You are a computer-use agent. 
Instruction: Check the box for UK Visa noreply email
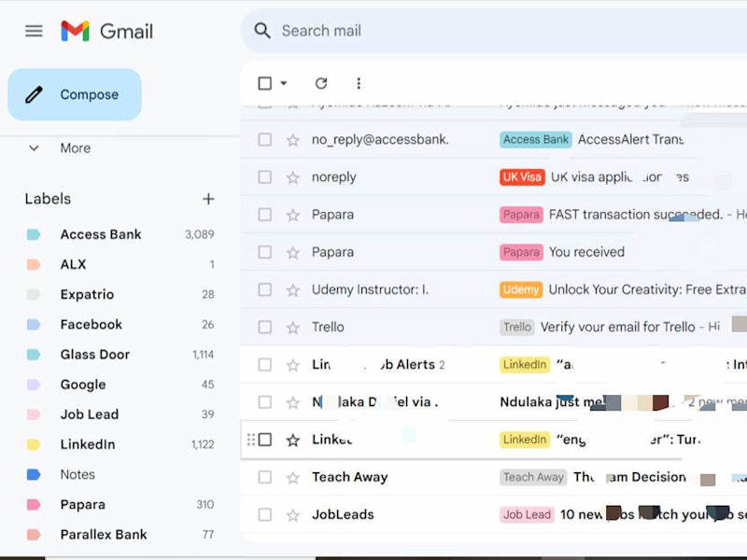coord(265,177)
